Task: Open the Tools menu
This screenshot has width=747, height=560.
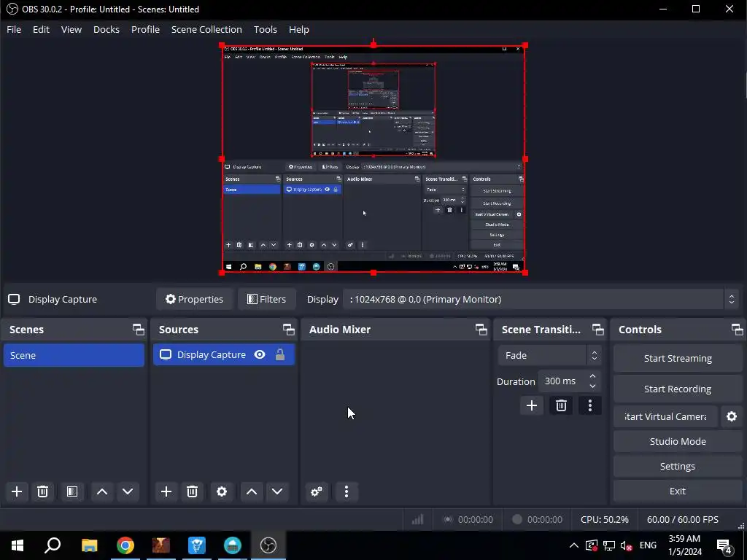Action: point(266,29)
